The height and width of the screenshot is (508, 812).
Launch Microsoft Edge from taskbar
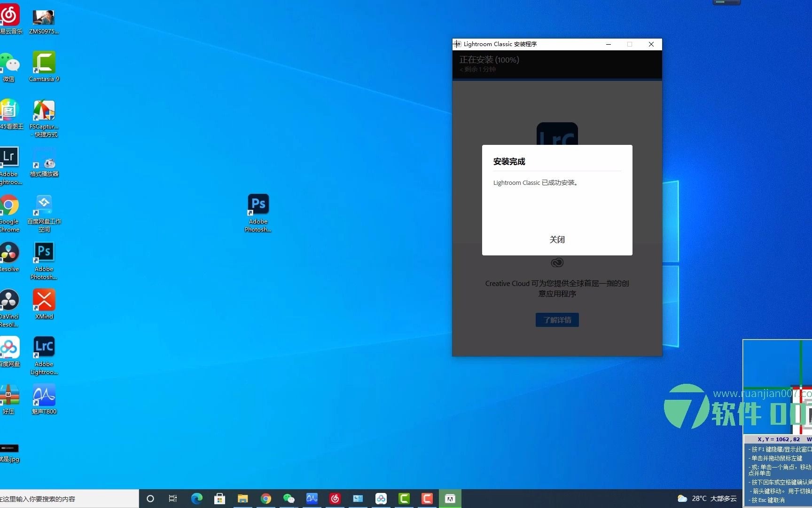point(196,499)
